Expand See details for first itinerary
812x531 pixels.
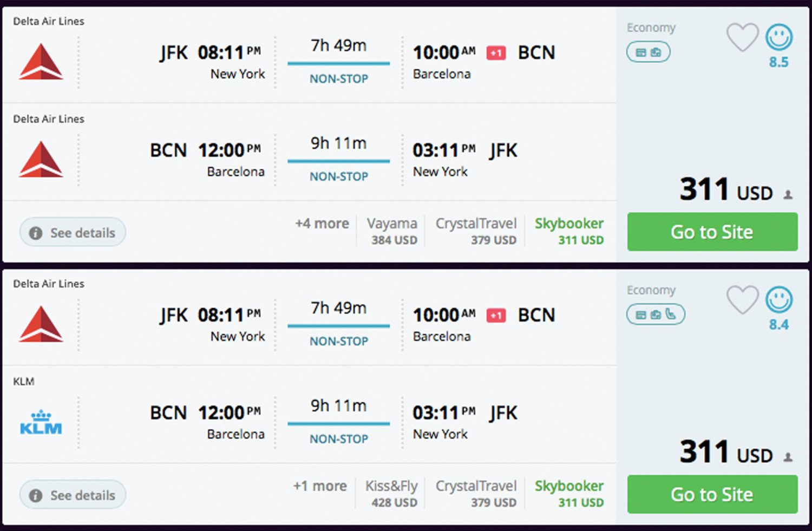(73, 233)
